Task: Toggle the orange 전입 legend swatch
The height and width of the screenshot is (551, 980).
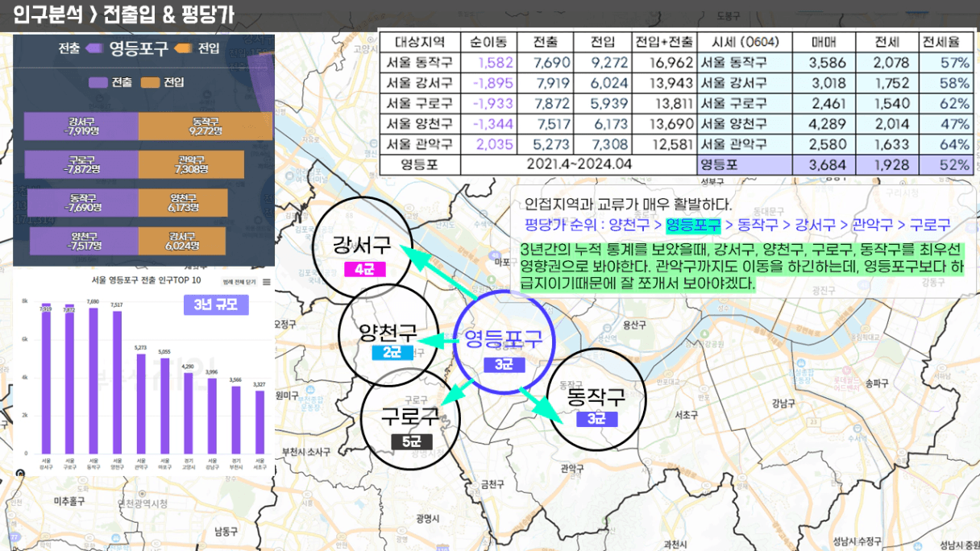Action: 151,82
